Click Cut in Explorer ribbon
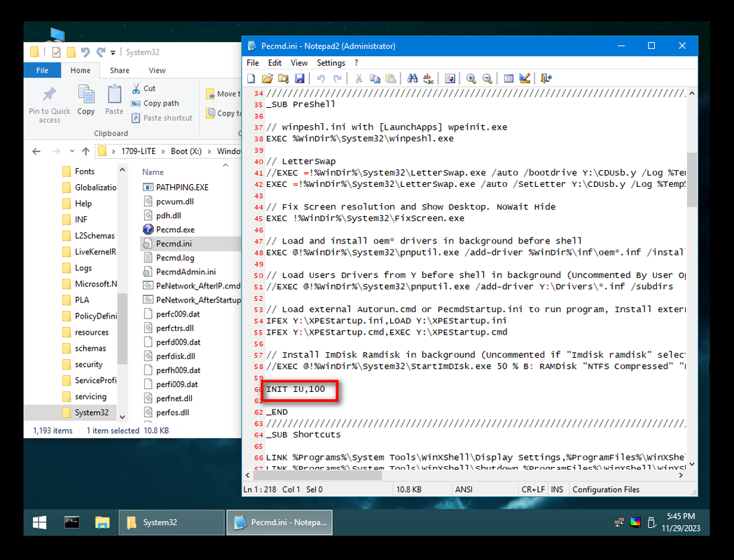The height and width of the screenshot is (560, 734). point(144,88)
